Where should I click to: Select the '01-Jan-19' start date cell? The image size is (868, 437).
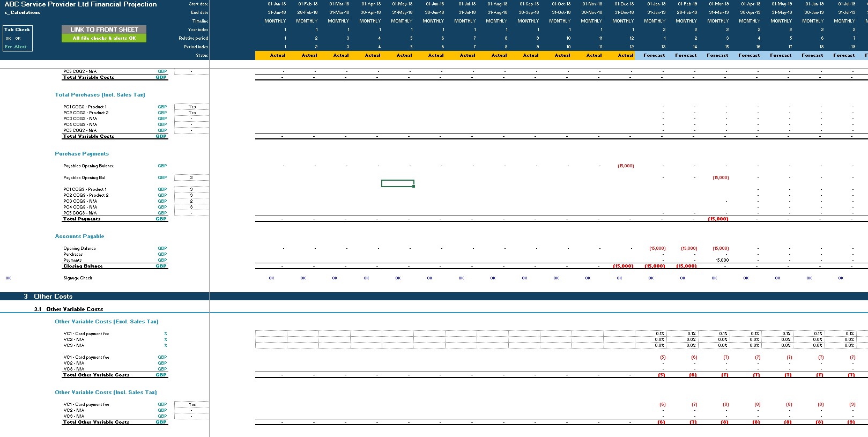coord(656,4)
